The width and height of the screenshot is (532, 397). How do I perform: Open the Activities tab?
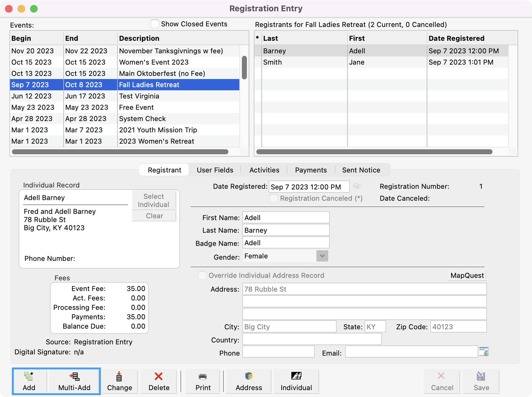264,170
